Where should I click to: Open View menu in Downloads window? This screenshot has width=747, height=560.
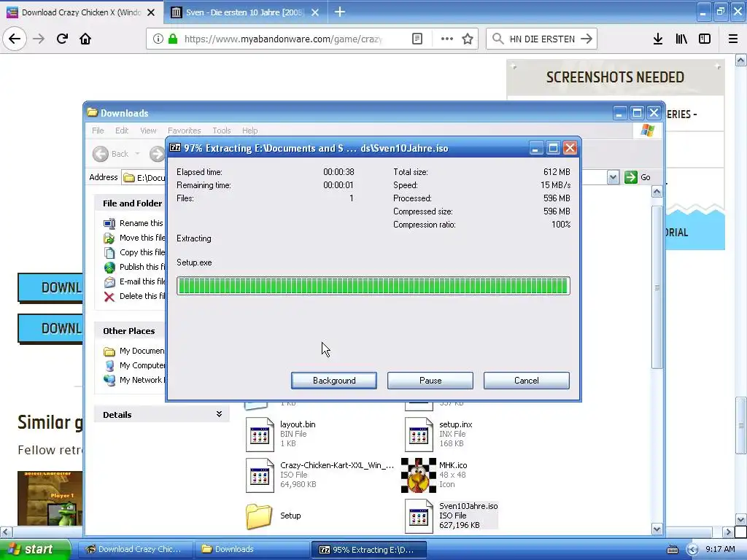pos(148,131)
